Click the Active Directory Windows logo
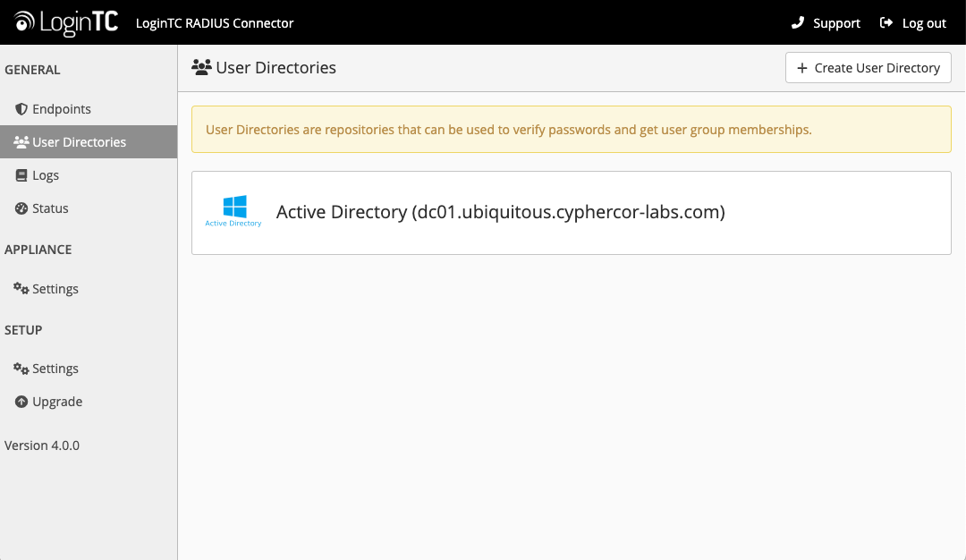The width and height of the screenshot is (966, 560). click(234, 208)
